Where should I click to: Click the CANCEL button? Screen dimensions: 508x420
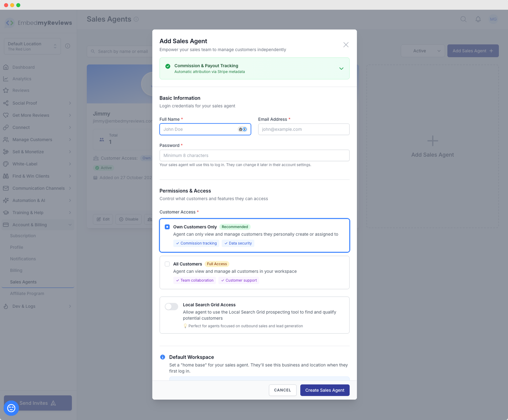(282, 390)
